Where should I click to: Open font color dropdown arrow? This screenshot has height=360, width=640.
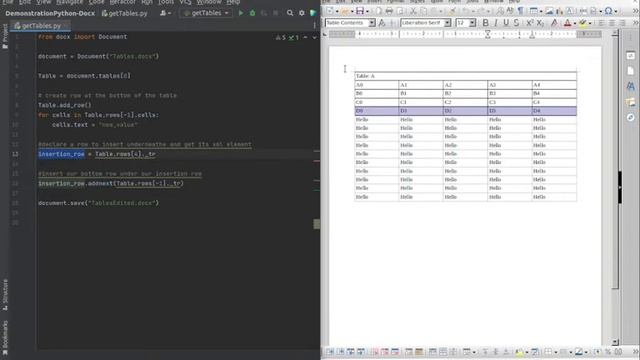575,23
